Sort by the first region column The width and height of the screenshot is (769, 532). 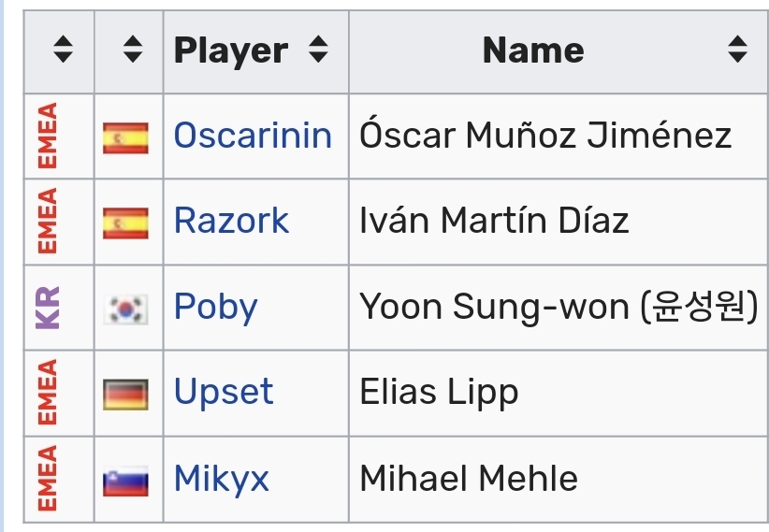pyautogui.click(x=63, y=50)
